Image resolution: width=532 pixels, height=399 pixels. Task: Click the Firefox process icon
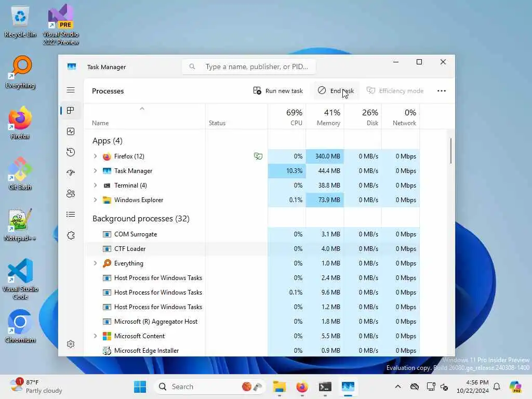pos(107,156)
